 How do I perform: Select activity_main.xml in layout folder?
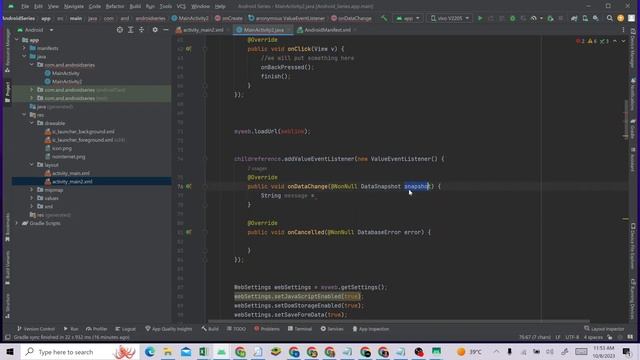coord(71,173)
